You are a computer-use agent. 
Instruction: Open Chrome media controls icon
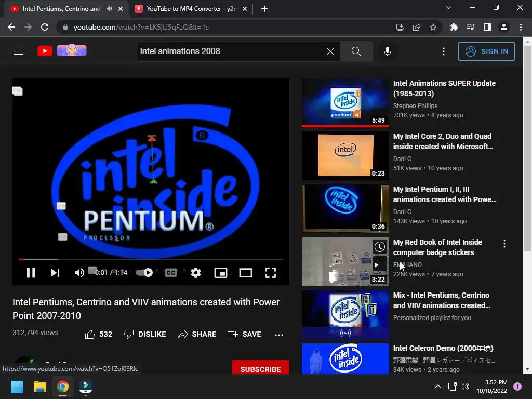tap(471, 27)
